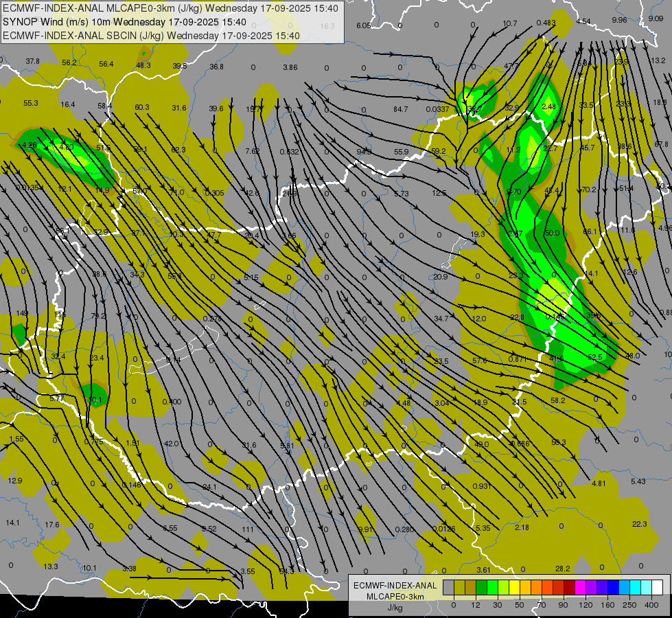Viewport: 672px width, 618px height.
Task: Click the J/kg unit label in legend
Action: click(x=395, y=608)
